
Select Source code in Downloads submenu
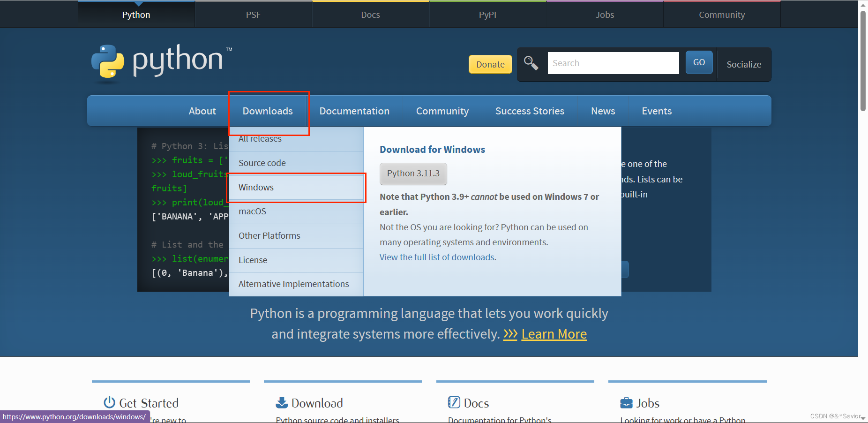[x=296, y=163]
